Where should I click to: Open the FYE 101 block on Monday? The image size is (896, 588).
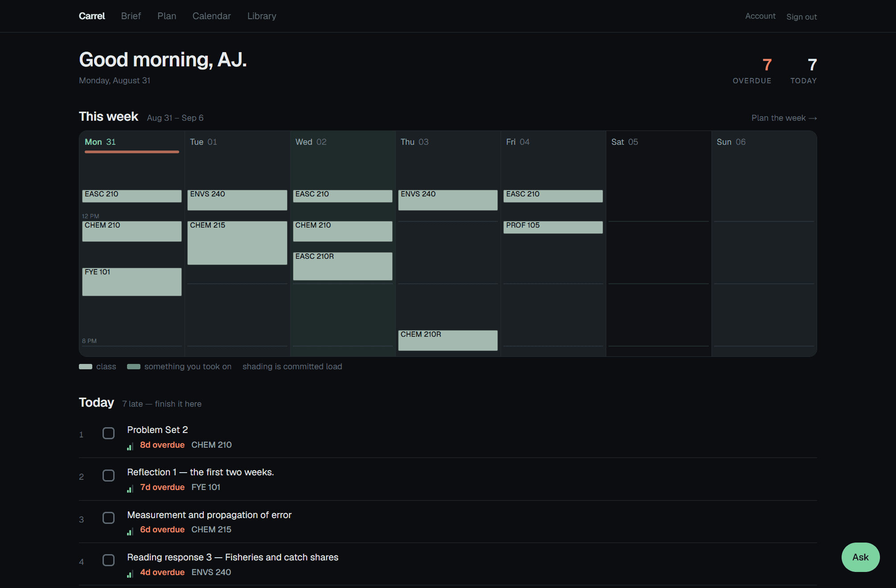pos(132,282)
